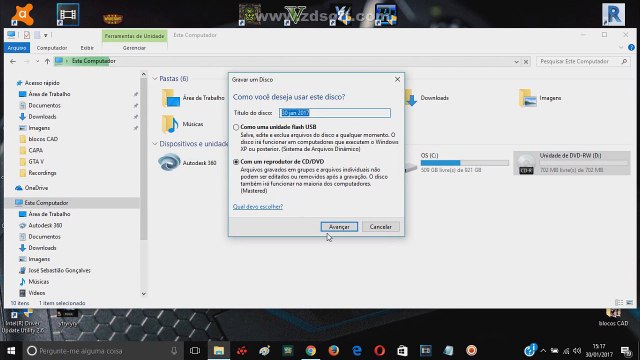Viewport: 640px width, 360px height.
Task: Click the Cortana 'Pergunte-me alguma coisa' search box
Action: [x=102, y=351]
